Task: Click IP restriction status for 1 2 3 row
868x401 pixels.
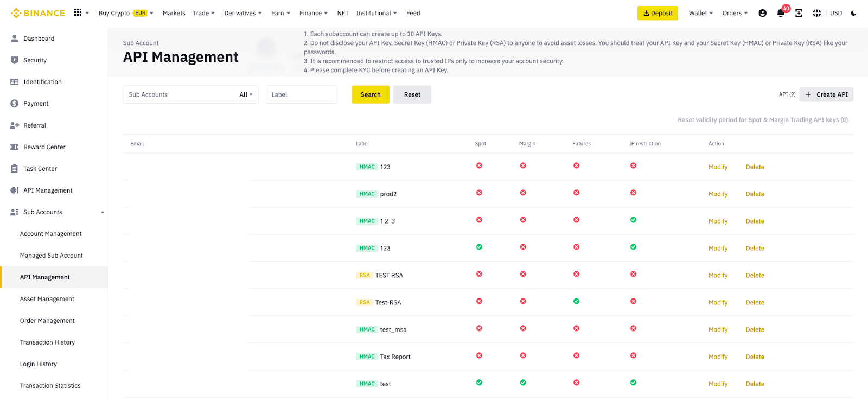Action: coord(633,220)
